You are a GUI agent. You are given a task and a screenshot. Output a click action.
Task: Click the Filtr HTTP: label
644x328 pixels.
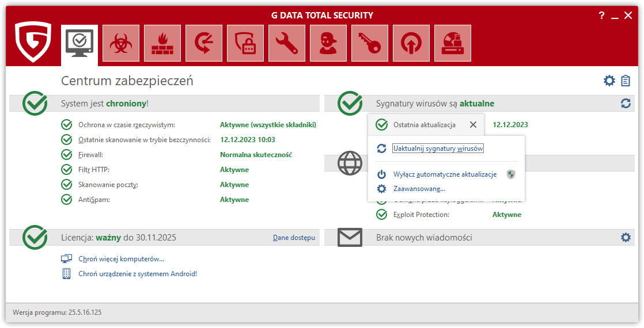(x=94, y=170)
